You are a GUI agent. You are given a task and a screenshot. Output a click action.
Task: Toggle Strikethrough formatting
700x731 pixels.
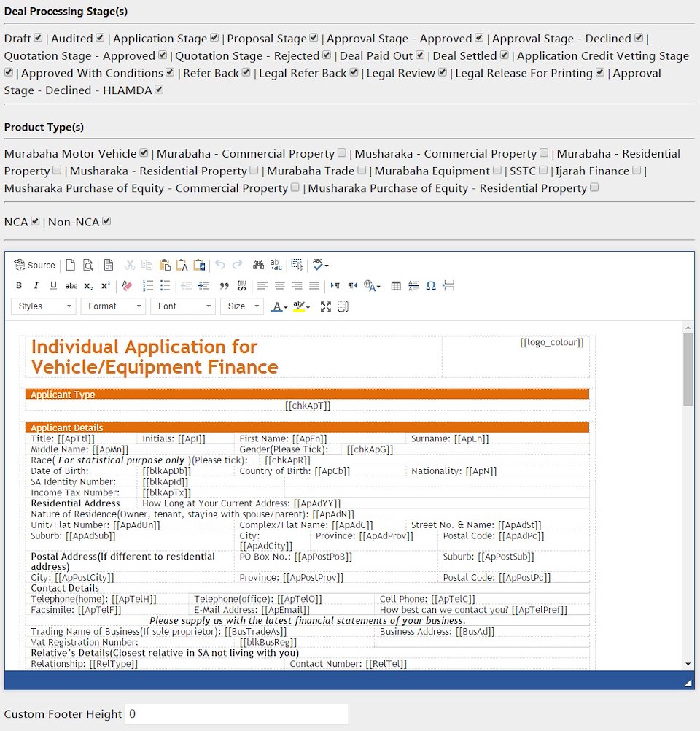point(71,286)
